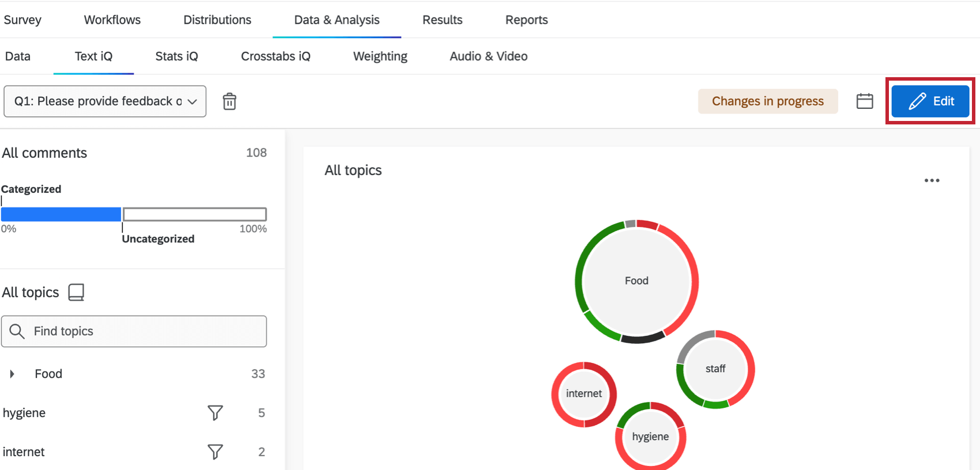This screenshot has height=470, width=980.
Task: Click the trash can delete icon
Action: [229, 101]
